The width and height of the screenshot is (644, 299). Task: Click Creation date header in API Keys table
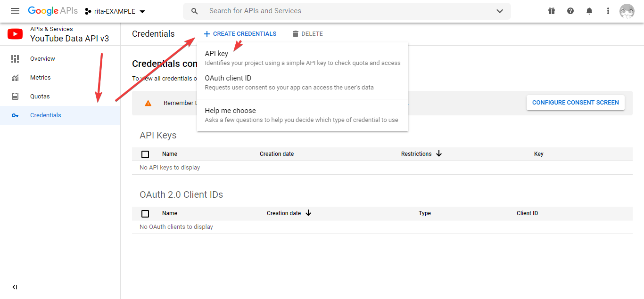point(277,154)
